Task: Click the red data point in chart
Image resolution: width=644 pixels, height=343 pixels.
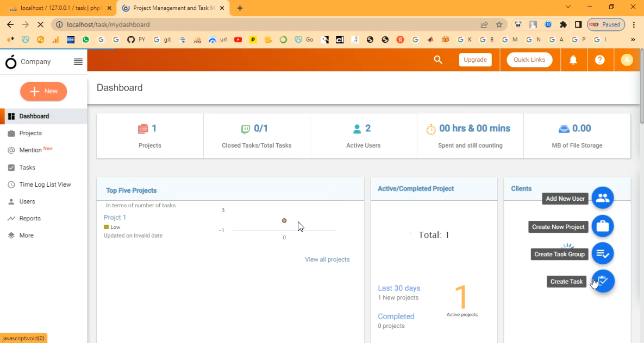Action: point(284,221)
